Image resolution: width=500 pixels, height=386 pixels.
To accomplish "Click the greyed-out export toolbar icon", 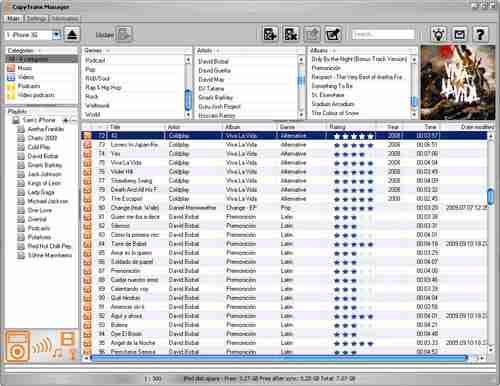I will (312, 34).
